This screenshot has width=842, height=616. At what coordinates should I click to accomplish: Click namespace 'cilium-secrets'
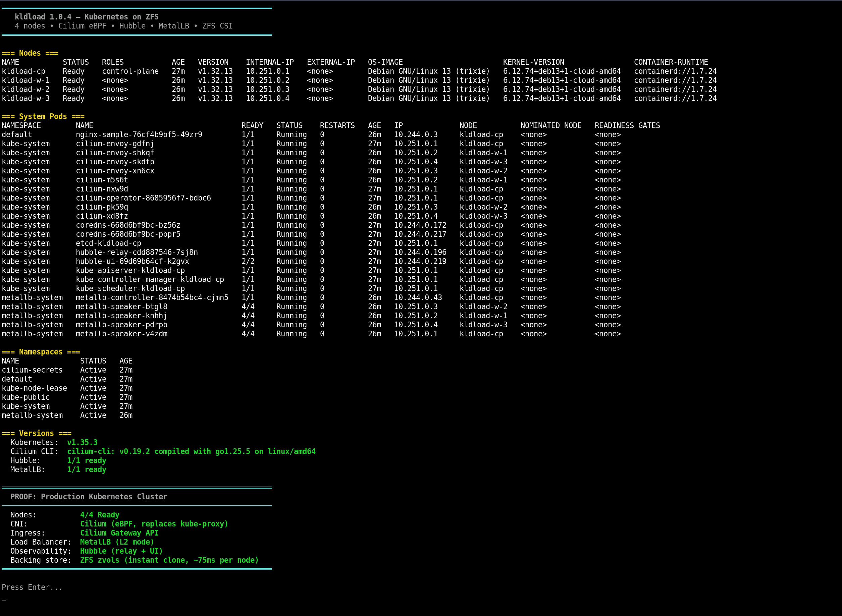coord(32,370)
